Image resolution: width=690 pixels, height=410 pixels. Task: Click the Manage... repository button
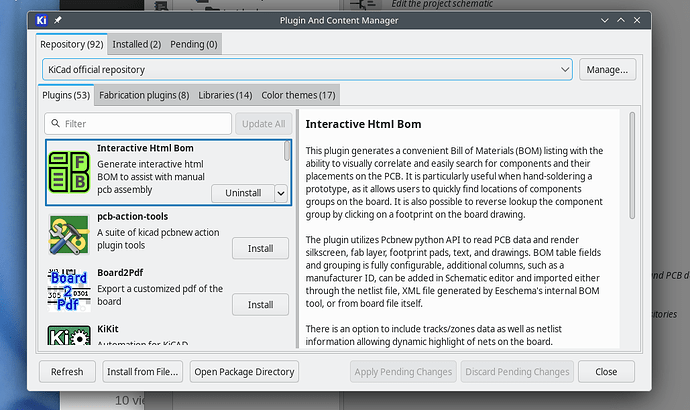pyautogui.click(x=606, y=70)
